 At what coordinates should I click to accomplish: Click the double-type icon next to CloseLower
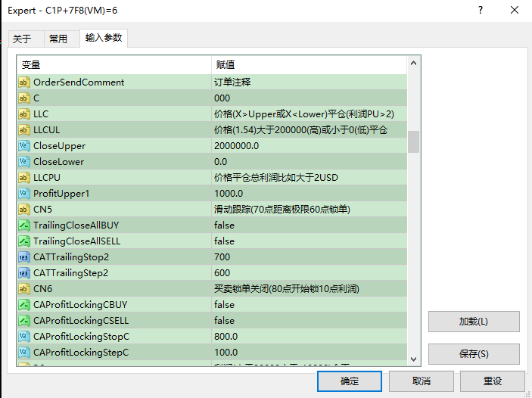(x=23, y=161)
